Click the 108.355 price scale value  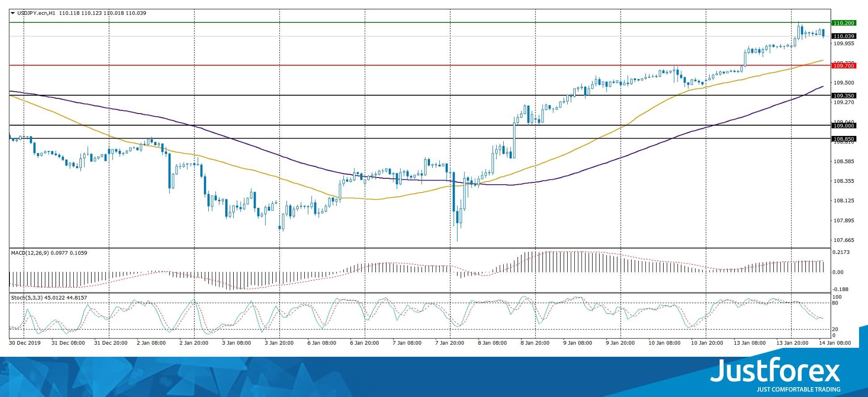click(844, 181)
